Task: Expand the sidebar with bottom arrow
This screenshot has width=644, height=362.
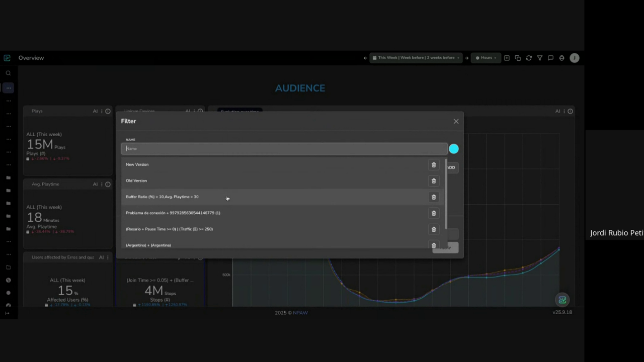Action: coord(7,313)
